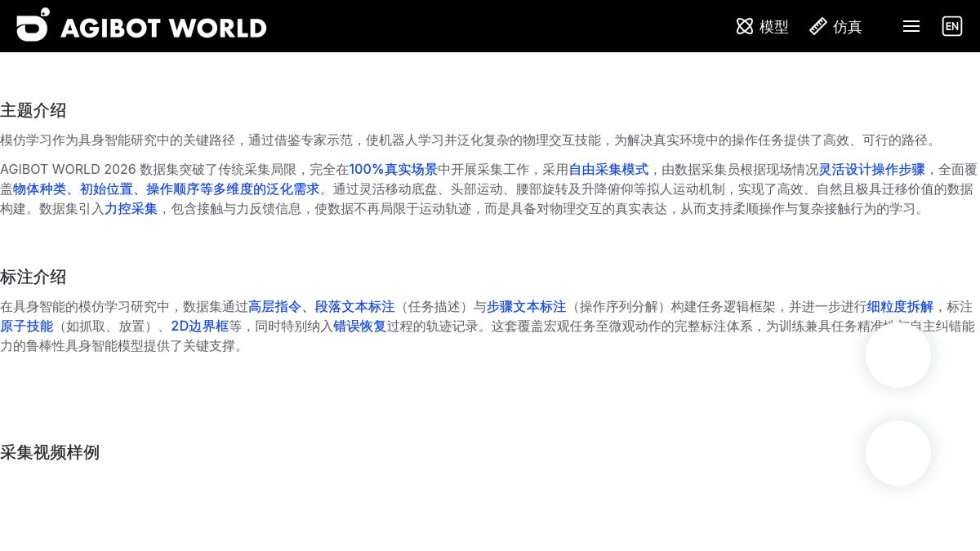Switch language with the EN icon
Image resolution: width=980 pixels, height=551 pixels.
point(952,26)
